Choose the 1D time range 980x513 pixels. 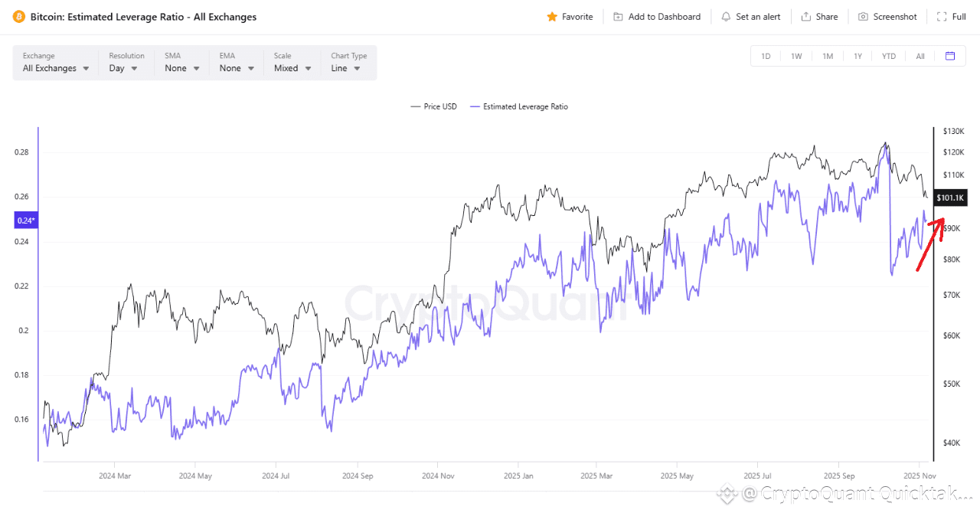pos(766,56)
